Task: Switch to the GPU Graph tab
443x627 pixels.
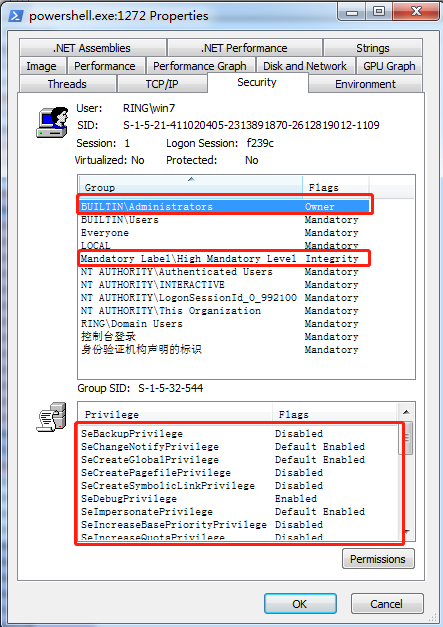Action: point(389,66)
